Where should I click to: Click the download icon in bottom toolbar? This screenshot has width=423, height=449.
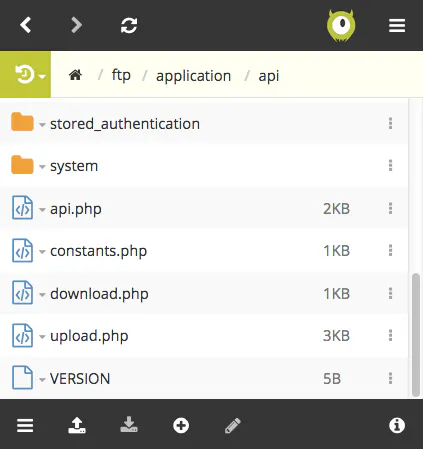129,424
